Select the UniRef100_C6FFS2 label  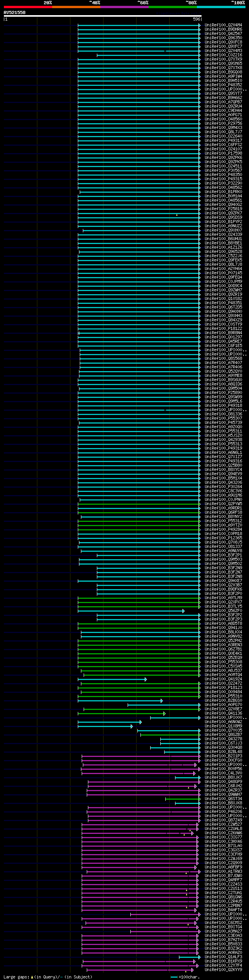pos(223,145)
